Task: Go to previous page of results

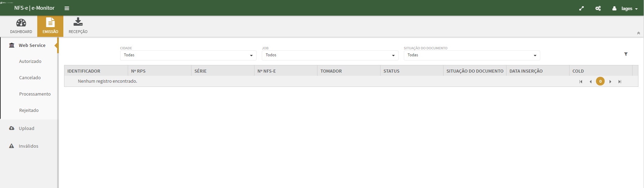Action: (x=590, y=82)
